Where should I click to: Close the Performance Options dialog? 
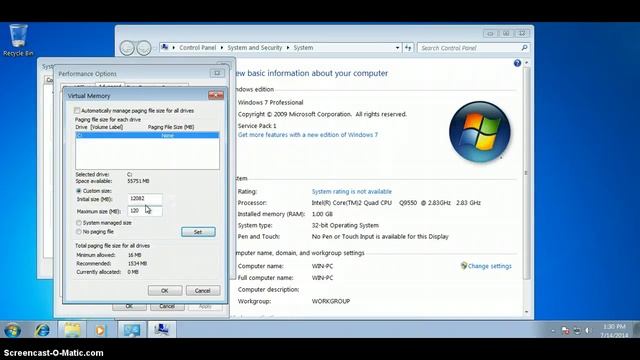coord(217,73)
